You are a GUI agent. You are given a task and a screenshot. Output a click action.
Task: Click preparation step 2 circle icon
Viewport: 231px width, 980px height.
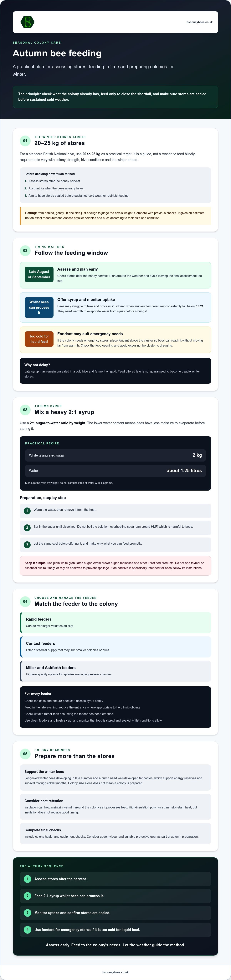[27, 528]
